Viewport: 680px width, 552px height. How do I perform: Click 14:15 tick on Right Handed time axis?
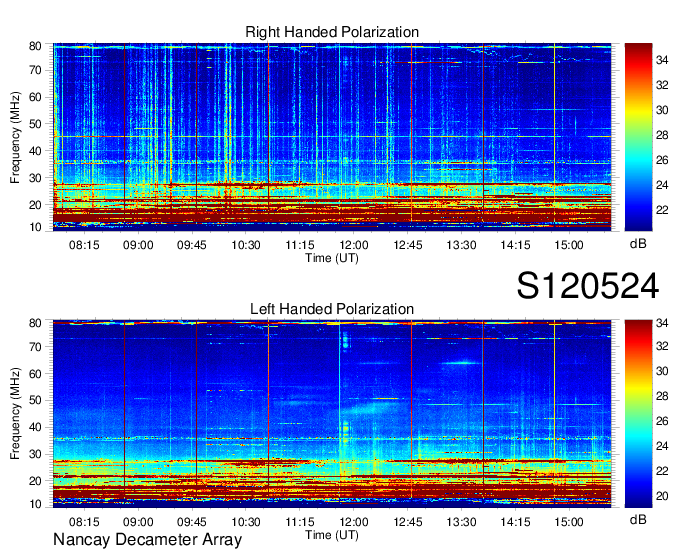(515, 245)
